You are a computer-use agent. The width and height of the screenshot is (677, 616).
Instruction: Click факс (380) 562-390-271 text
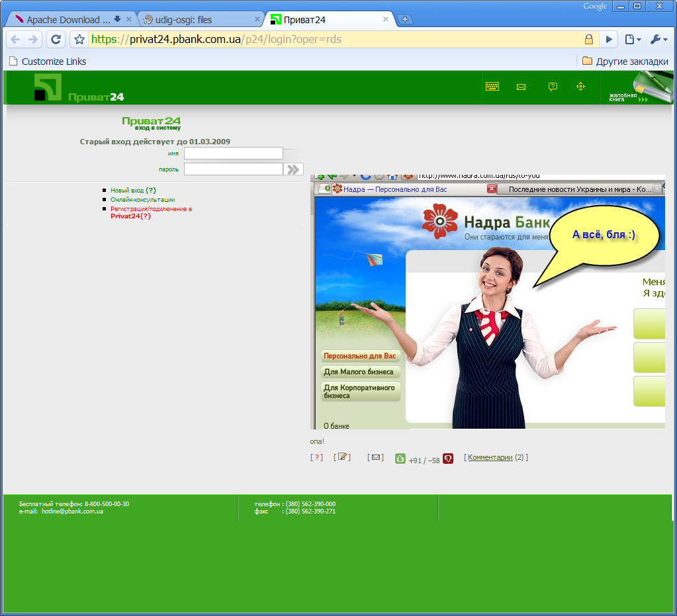[295, 511]
